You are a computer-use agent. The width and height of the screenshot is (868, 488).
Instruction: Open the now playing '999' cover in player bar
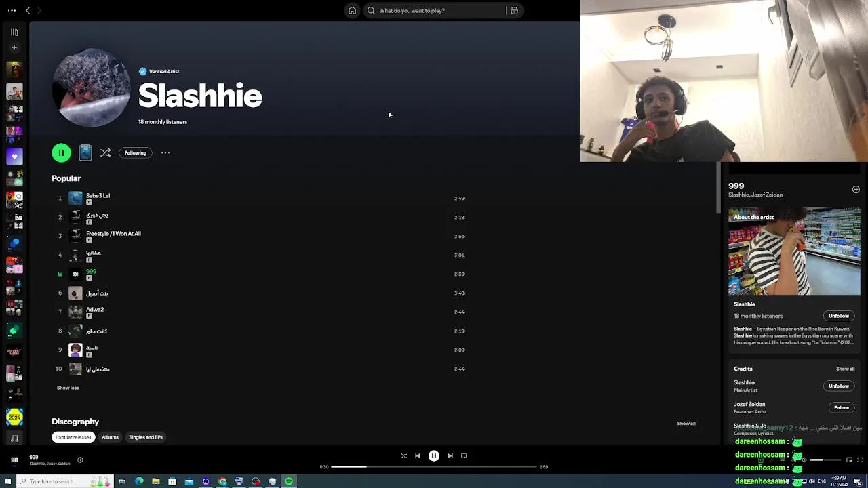coord(14,460)
